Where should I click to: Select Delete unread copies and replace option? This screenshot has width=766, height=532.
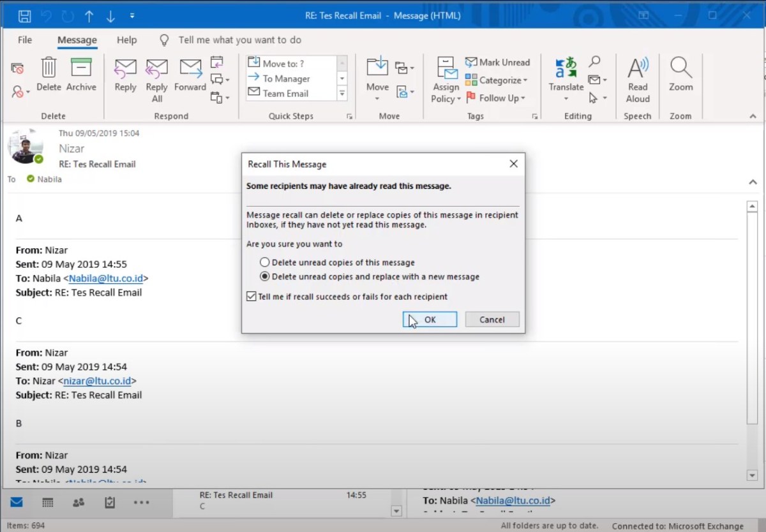tap(265, 277)
